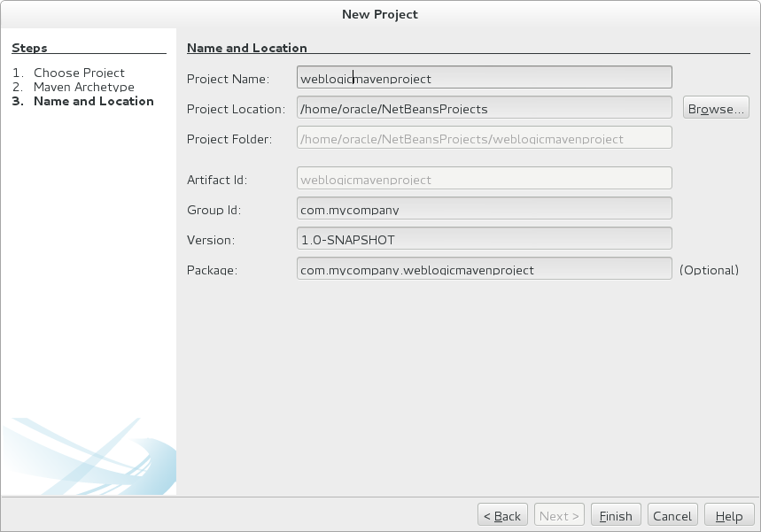This screenshot has height=532, width=761.
Task: Click the greyed-out Project Folder field
Action: (x=485, y=138)
